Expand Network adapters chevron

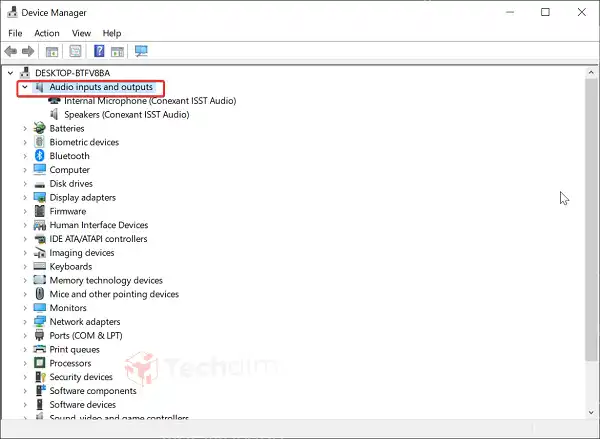[x=25, y=322]
